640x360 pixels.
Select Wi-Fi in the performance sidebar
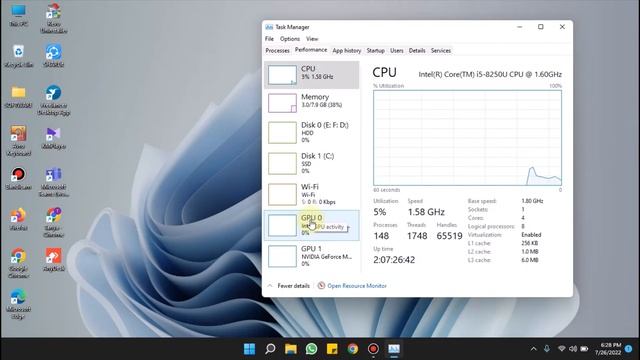tap(312, 194)
